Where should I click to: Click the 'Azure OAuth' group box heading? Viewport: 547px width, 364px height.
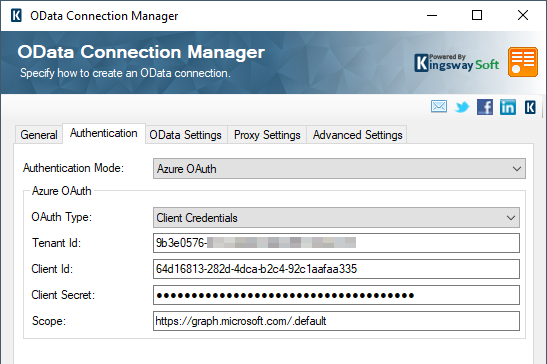(x=62, y=191)
